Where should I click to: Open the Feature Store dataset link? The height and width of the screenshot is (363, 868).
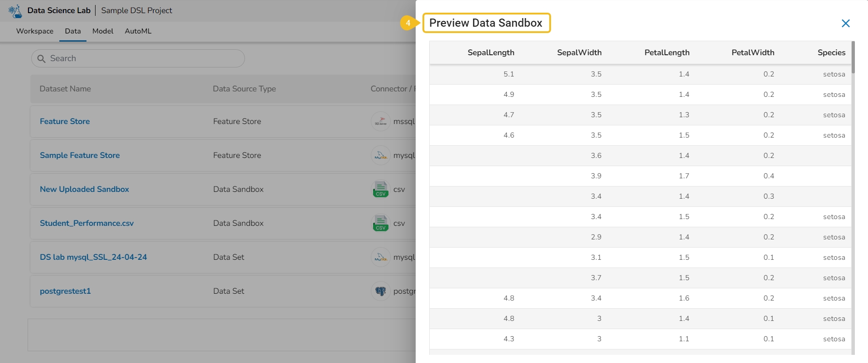[x=65, y=121]
